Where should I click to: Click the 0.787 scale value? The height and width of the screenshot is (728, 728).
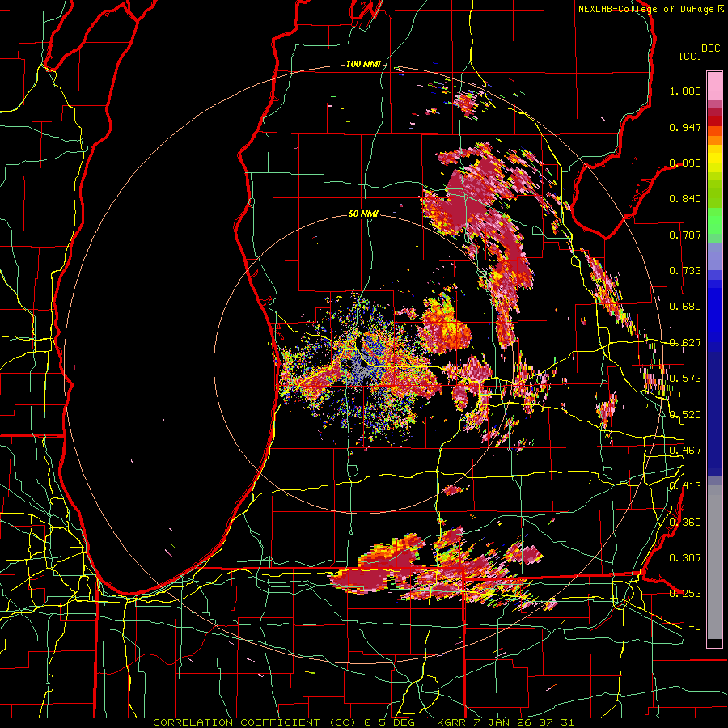(685, 235)
